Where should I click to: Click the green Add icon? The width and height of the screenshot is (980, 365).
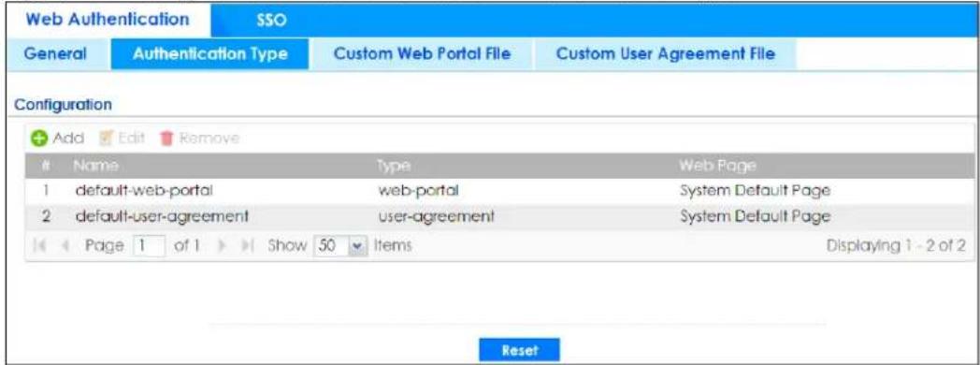pyautogui.click(x=38, y=139)
